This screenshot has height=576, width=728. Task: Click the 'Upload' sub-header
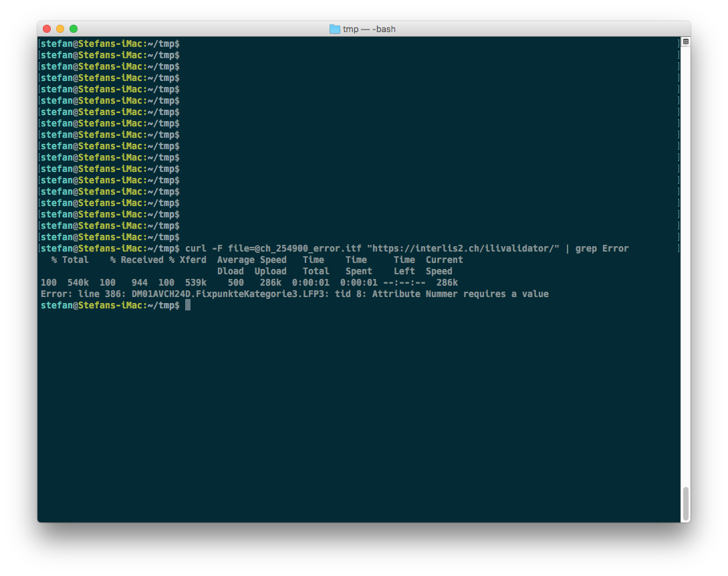tap(270, 272)
